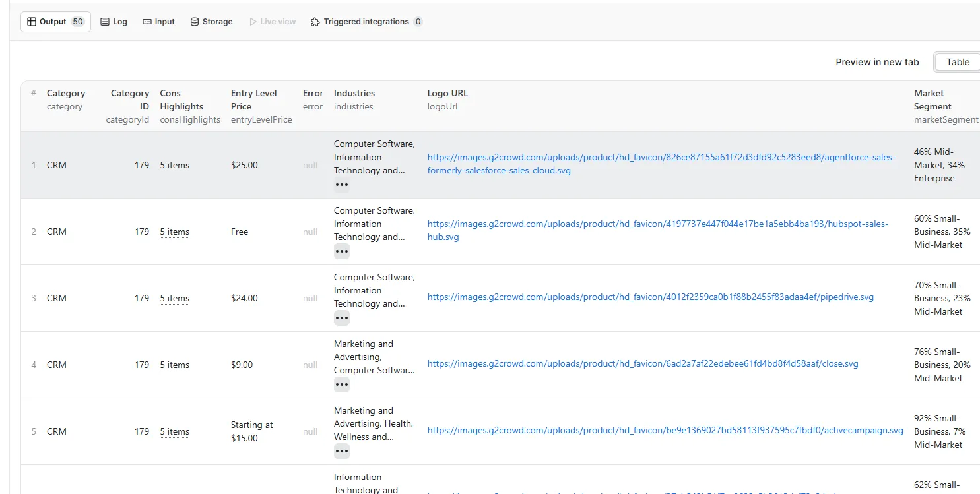Open the pipedrive.svg logo URL
This screenshot has width=980, height=494.
(x=650, y=297)
